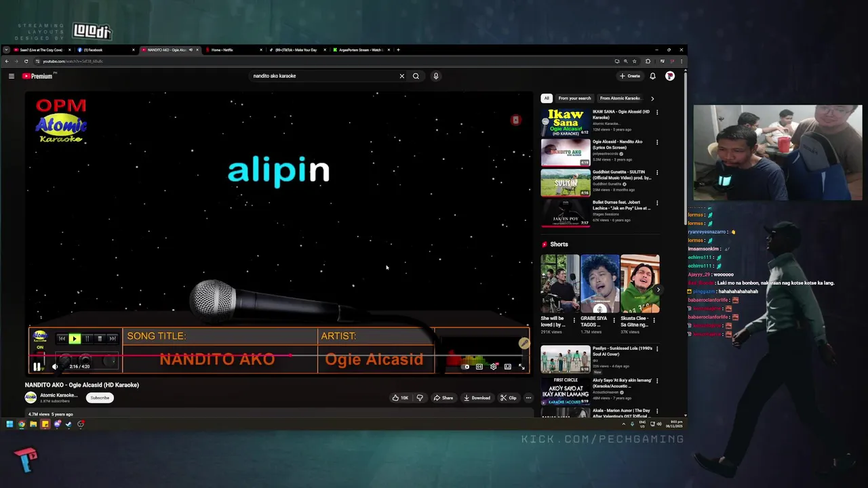Open the Guddhist Gunatita SULITIN thumbnail
Viewport: 868px width, 488px height.
click(566, 183)
